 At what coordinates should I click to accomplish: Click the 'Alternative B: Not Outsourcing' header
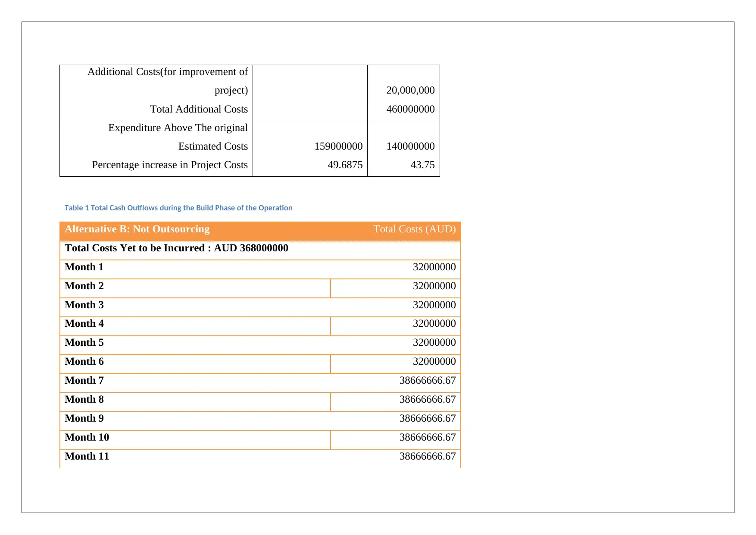coord(137,229)
